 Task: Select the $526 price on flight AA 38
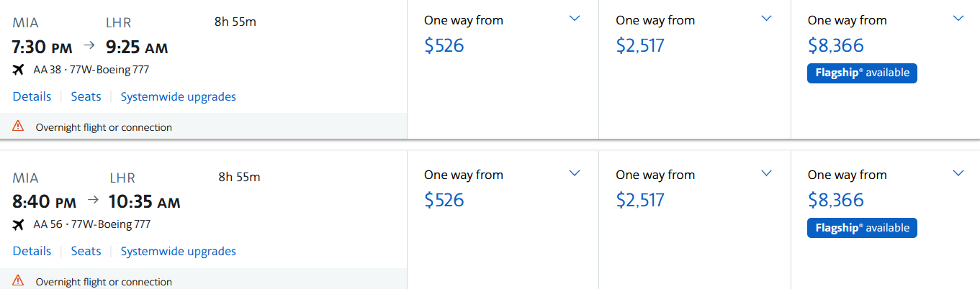click(x=444, y=46)
